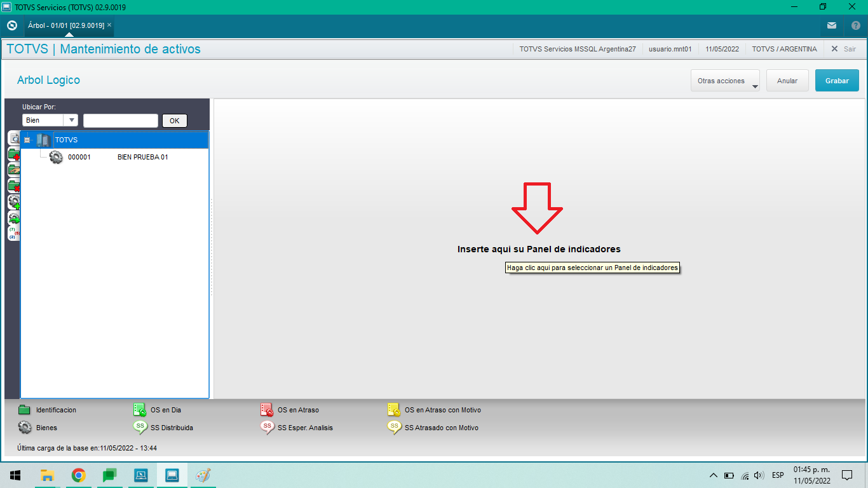The width and height of the screenshot is (868, 488).
Task: Click the green SS Distribuida bubble icon
Action: tap(140, 428)
